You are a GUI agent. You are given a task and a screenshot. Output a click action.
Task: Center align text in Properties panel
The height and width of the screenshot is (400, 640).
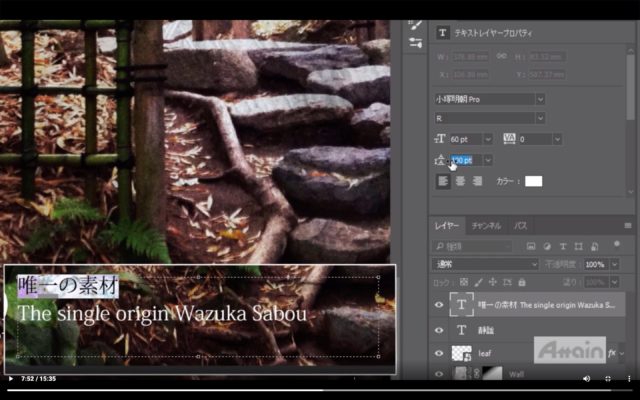[460, 181]
